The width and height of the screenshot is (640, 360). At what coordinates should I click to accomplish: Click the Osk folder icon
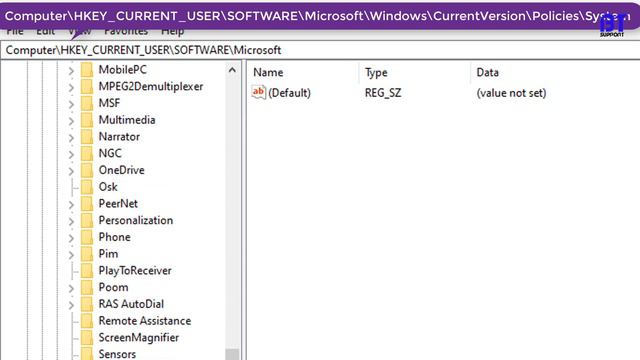pos(87,187)
